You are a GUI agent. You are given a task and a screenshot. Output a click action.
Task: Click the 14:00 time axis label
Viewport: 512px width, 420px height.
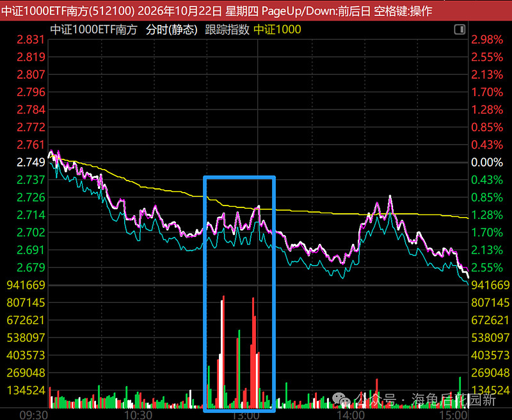[x=351, y=415]
